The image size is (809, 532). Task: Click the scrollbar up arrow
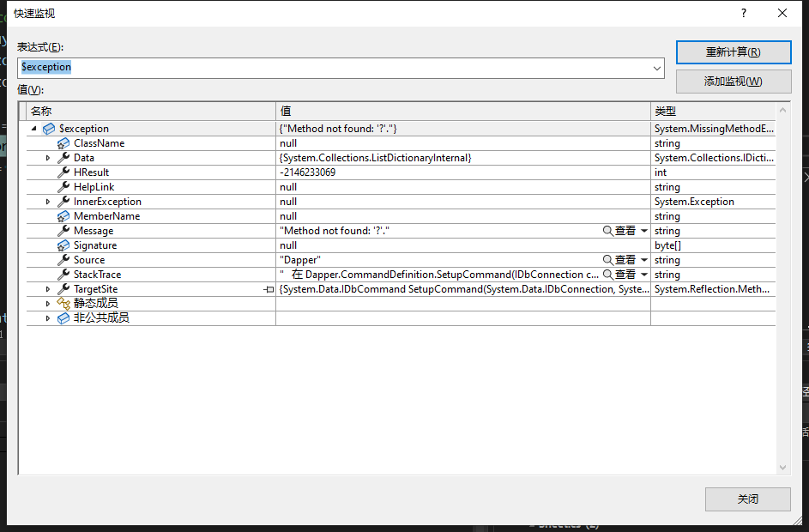(x=782, y=110)
